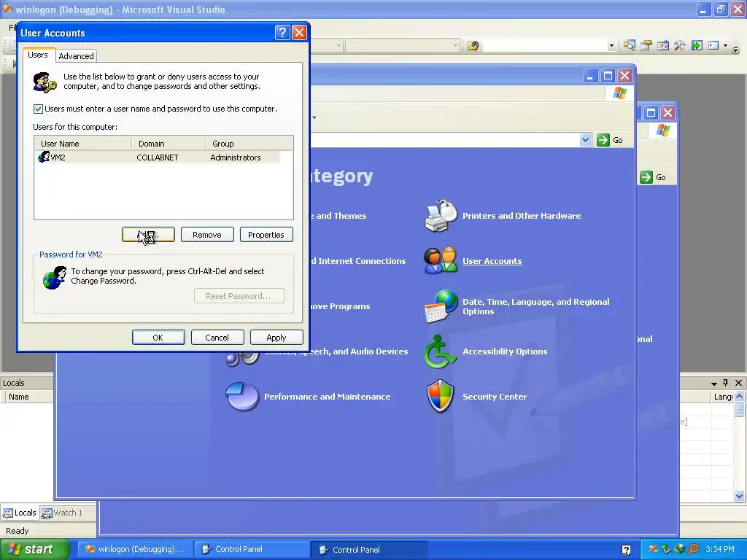The height and width of the screenshot is (560, 747).
Task: Click the green arrow Start Page toolbar icon
Action: coord(697,46)
